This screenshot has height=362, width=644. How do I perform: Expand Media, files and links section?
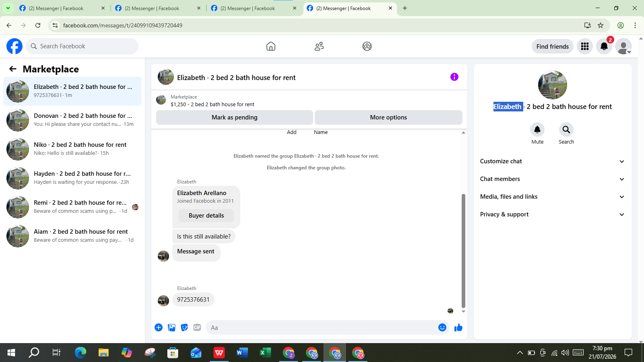point(552,197)
